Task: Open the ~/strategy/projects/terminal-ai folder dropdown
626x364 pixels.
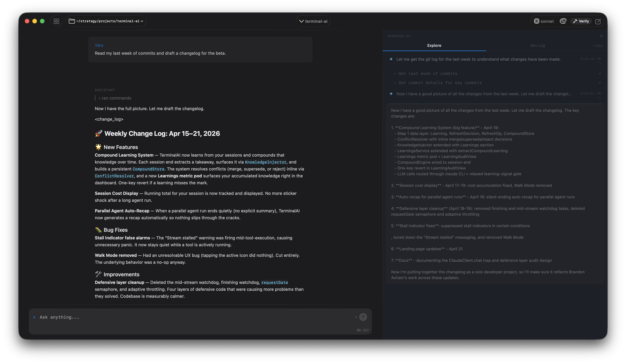Action: coord(106,21)
